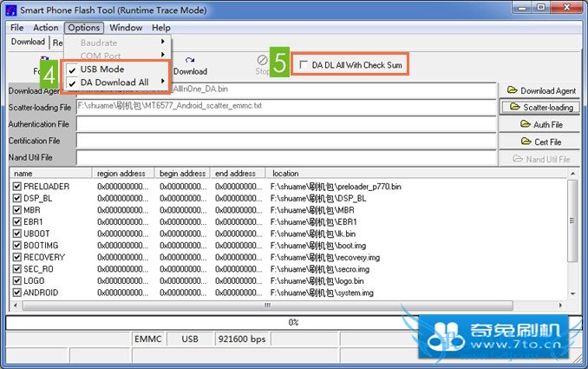Uncheck the ANDROID partition checkbox
588x369 pixels.
pos(16,293)
